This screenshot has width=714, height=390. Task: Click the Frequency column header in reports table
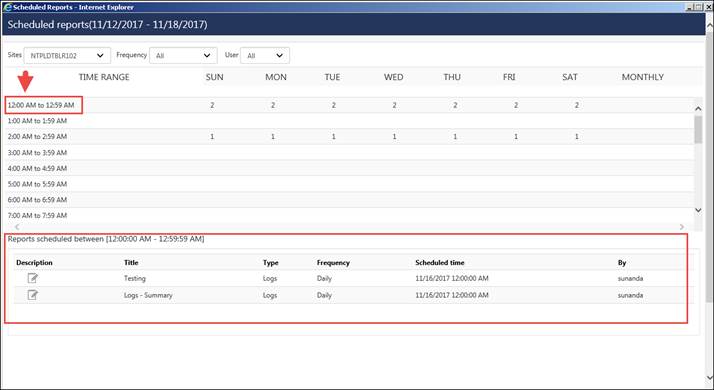point(333,263)
